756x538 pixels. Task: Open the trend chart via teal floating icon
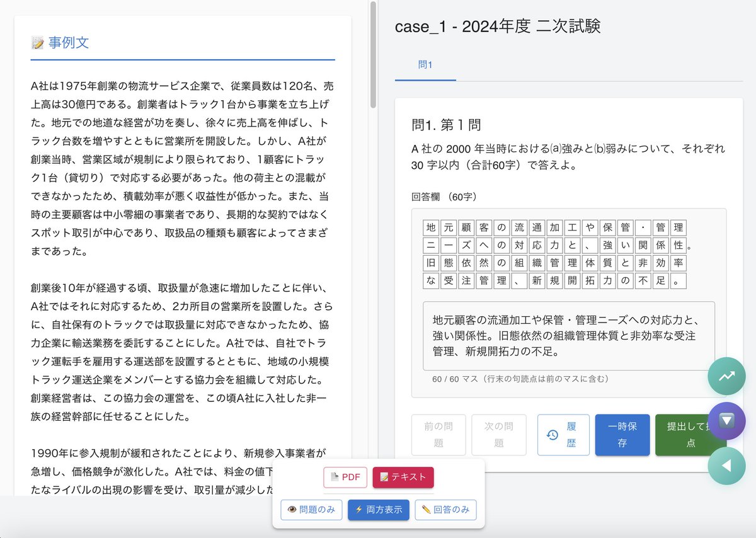(727, 377)
